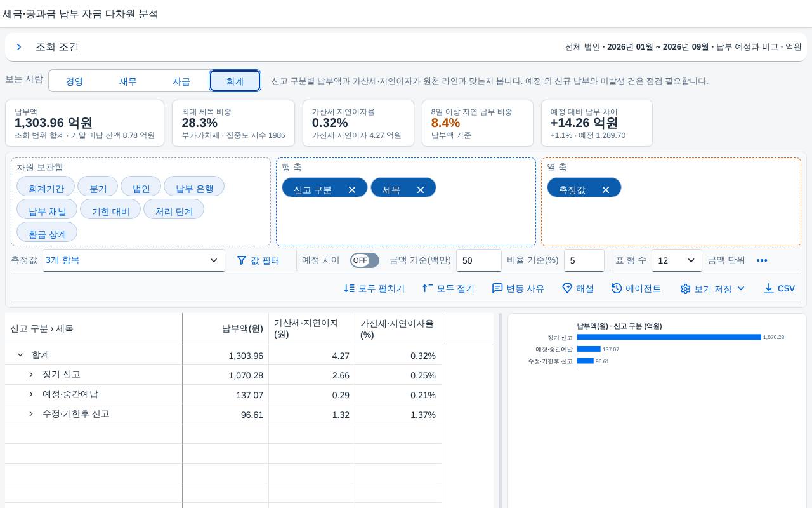Open 보기 저장 settings dropdown
The width and height of the screenshot is (812, 508).
tap(712, 288)
